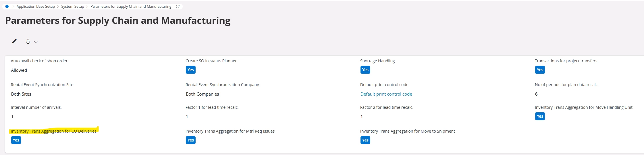Image resolution: width=644 pixels, height=155 pixels.
Task: Go to System Setup breadcrumb
Action: [73, 6]
